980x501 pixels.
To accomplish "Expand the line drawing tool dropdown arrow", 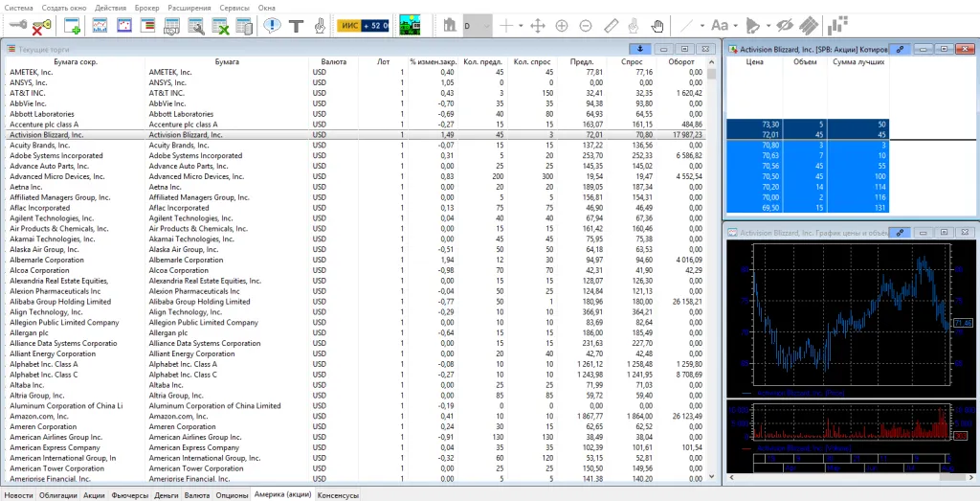I will point(702,26).
